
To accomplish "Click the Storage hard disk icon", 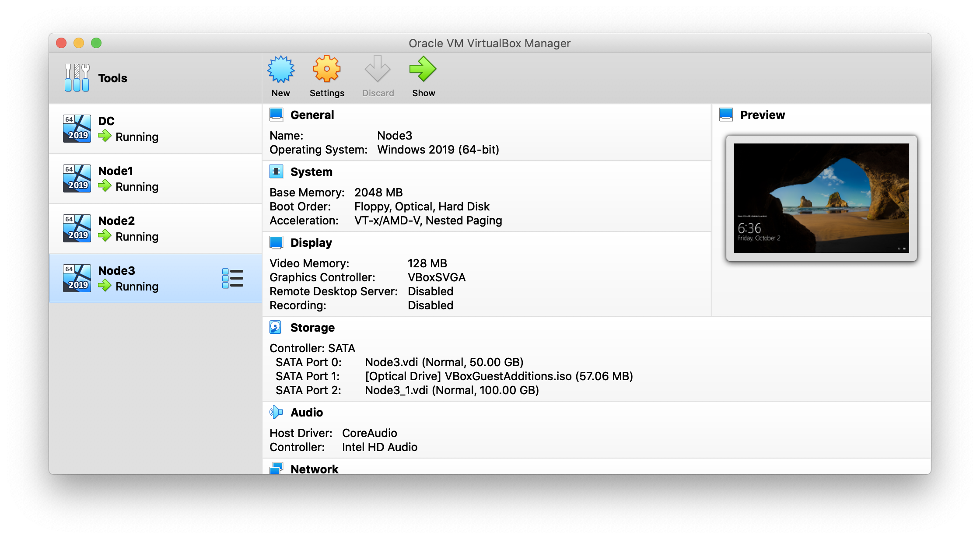I will coord(276,327).
